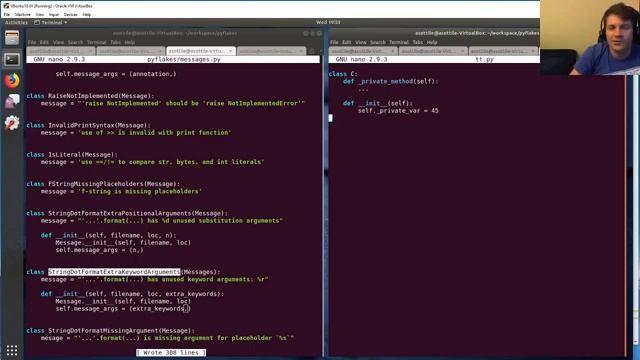
Task: Click highlighted StringDotFormatExtraKeywordArguments class name
Action: 114,272
